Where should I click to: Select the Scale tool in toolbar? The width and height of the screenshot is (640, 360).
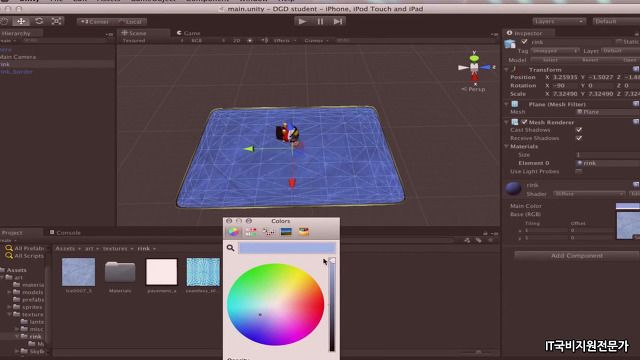click(56, 21)
